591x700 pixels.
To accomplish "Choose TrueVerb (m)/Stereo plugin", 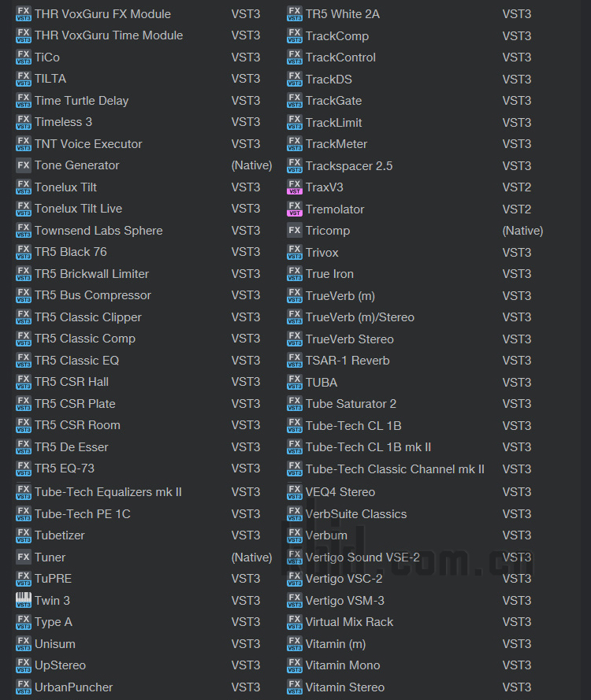I will [x=360, y=317].
